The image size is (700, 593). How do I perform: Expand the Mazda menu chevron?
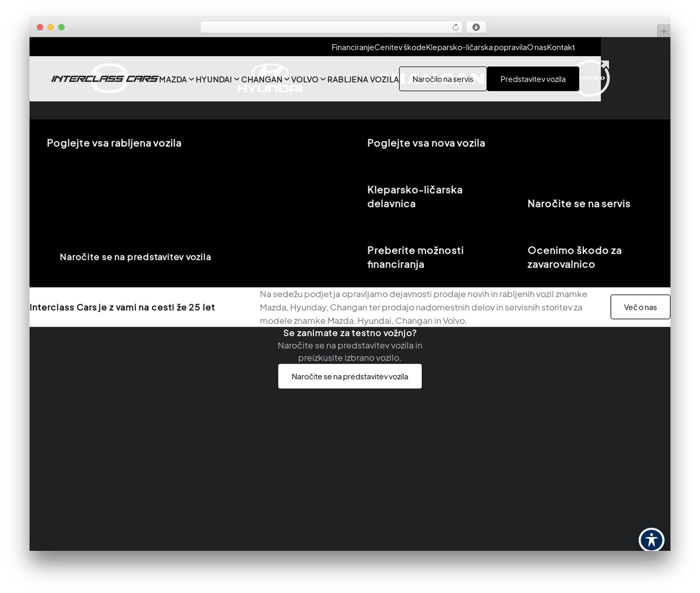(191, 79)
